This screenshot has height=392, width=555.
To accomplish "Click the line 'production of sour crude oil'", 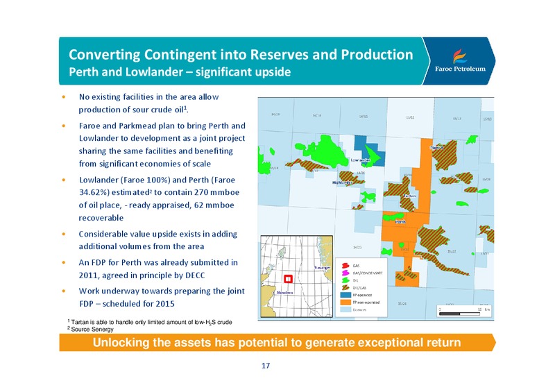I will pyautogui.click(x=133, y=110).
